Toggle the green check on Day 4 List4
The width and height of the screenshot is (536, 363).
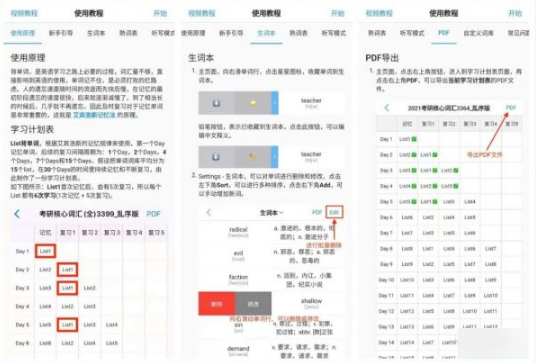(414, 186)
